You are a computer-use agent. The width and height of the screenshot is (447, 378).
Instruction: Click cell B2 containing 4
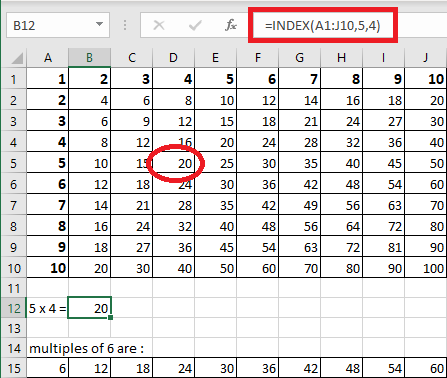(x=89, y=100)
